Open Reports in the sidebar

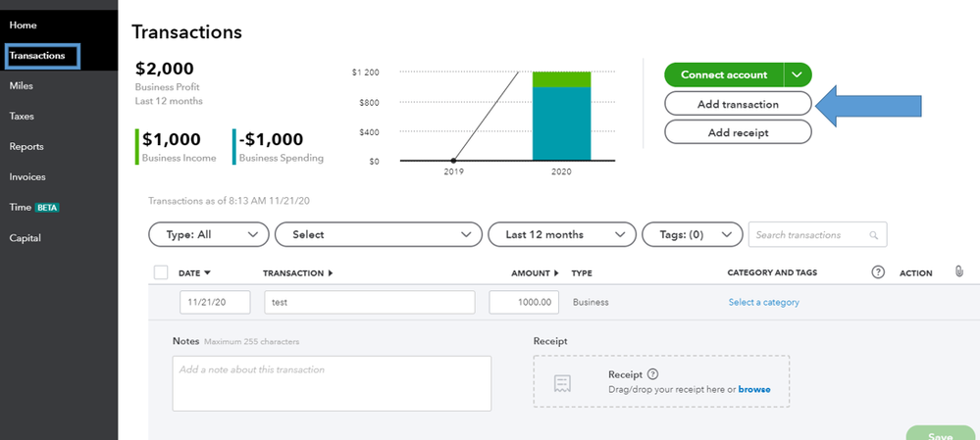26,147
